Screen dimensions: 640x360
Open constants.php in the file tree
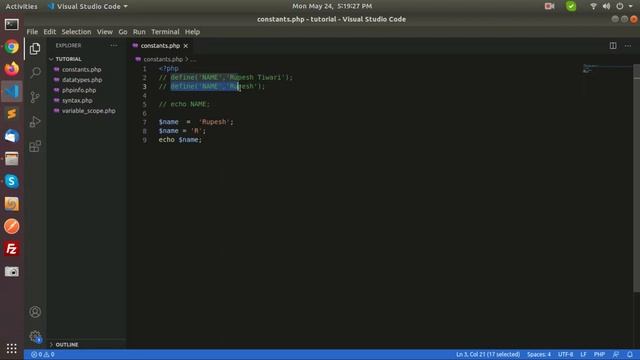[82, 69]
